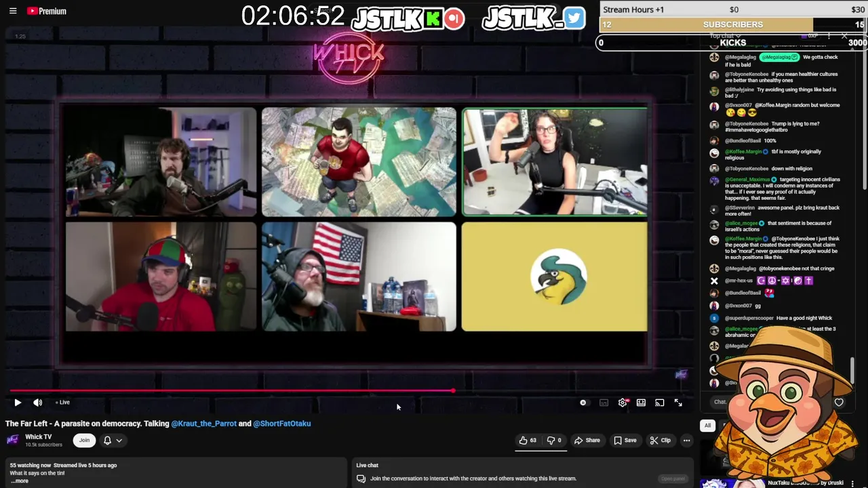Viewport: 868px width, 488px height.
Task: Click the video title text
Action: (x=158, y=424)
